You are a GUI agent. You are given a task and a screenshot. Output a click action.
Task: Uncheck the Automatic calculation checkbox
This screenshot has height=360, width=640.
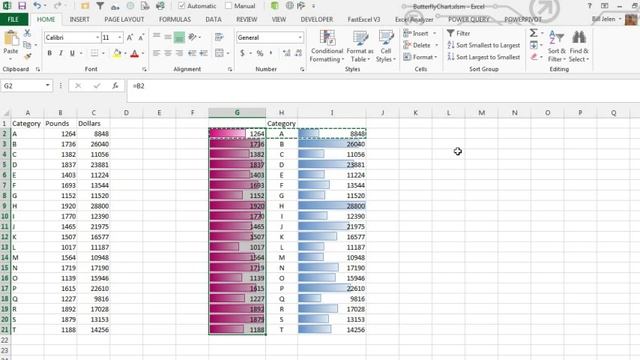[182, 6]
